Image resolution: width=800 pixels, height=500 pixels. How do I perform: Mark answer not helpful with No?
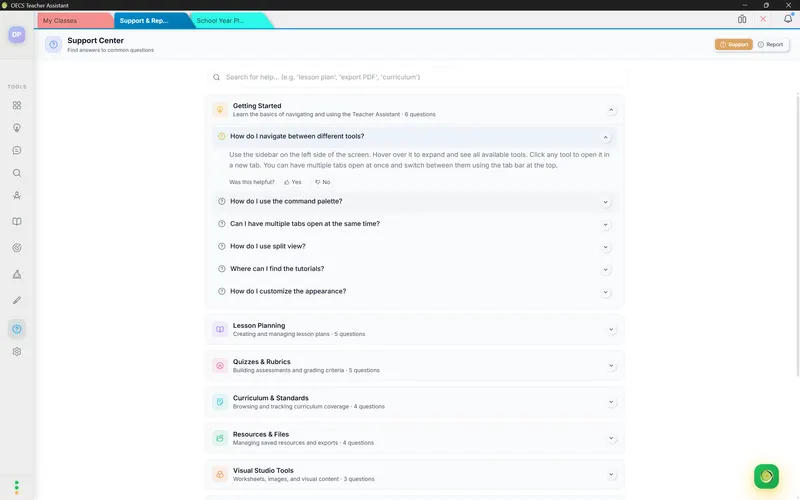[322, 182]
